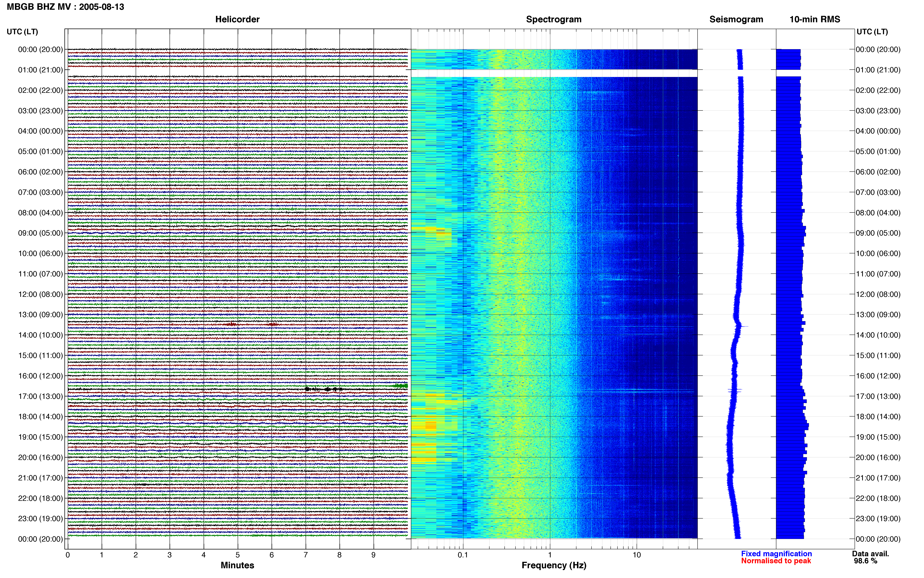Click the spectrogram frequency tick '10'
Viewport: 924px width, 578px height.
coord(637,555)
